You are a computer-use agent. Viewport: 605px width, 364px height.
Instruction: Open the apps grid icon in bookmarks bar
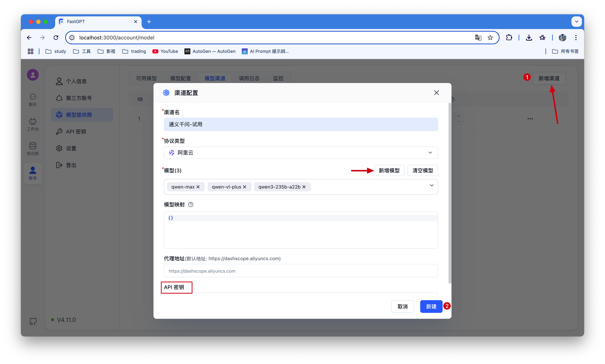point(30,51)
